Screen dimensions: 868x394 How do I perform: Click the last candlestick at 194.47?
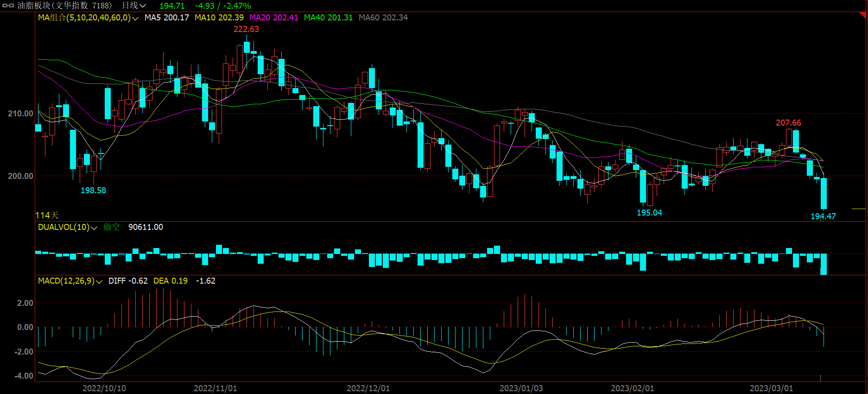point(824,194)
